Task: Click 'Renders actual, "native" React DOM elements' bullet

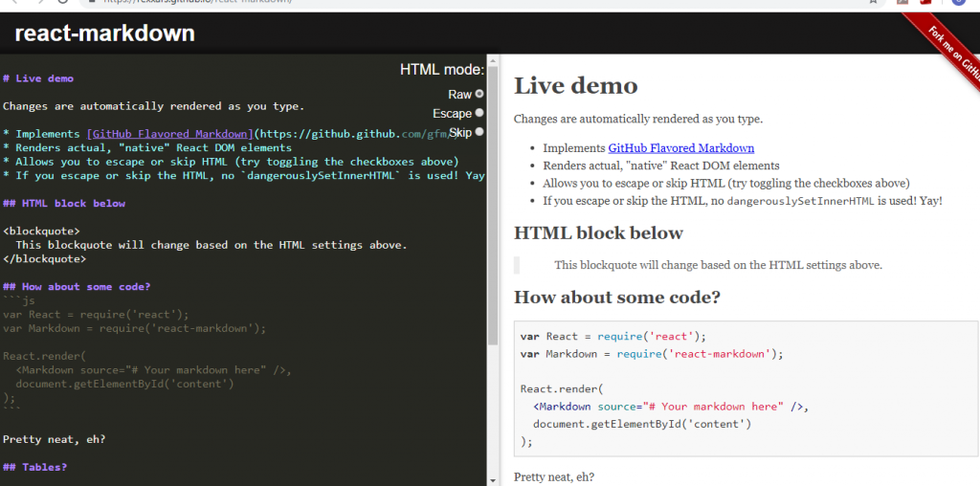Action: tap(661, 166)
